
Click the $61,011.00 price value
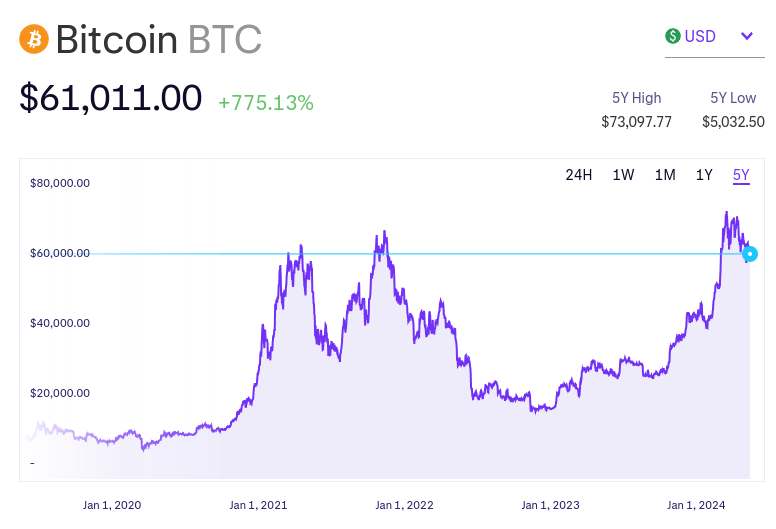111,98
